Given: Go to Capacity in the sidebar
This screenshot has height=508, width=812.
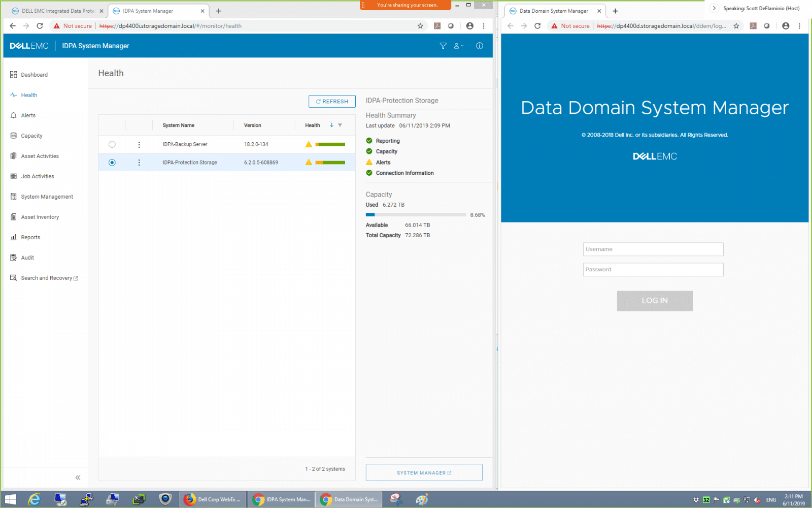Looking at the screenshot, I should [26, 136].
